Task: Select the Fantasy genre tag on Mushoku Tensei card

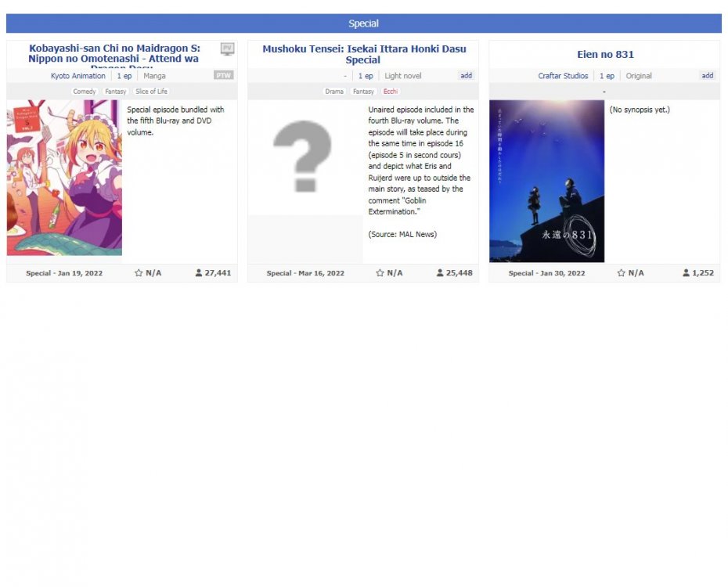Action: pyautogui.click(x=363, y=92)
